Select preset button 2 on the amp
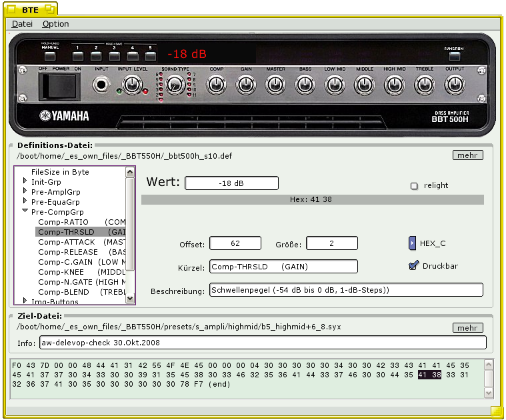506x420 pixels. [96, 57]
